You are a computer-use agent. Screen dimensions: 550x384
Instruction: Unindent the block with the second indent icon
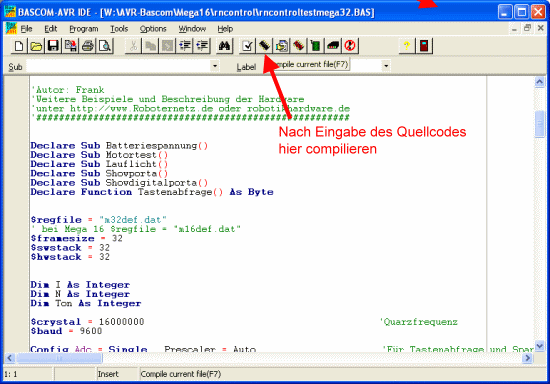(202, 46)
